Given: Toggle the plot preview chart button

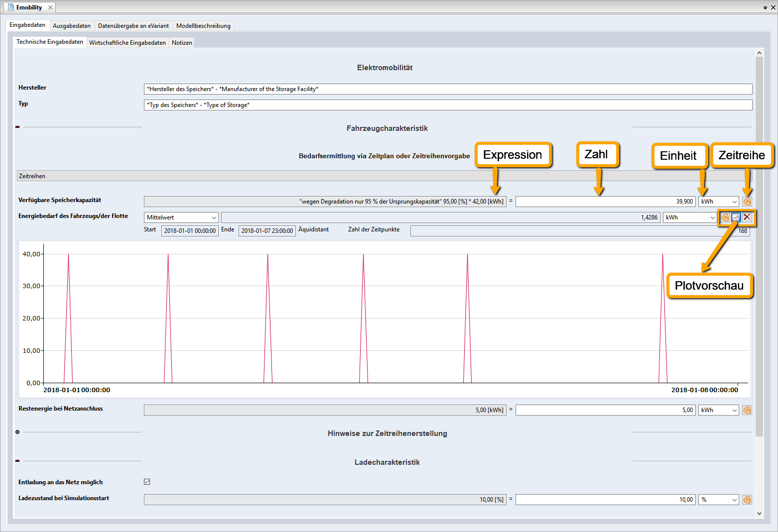Looking at the screenshot, I should pos(736,217).
